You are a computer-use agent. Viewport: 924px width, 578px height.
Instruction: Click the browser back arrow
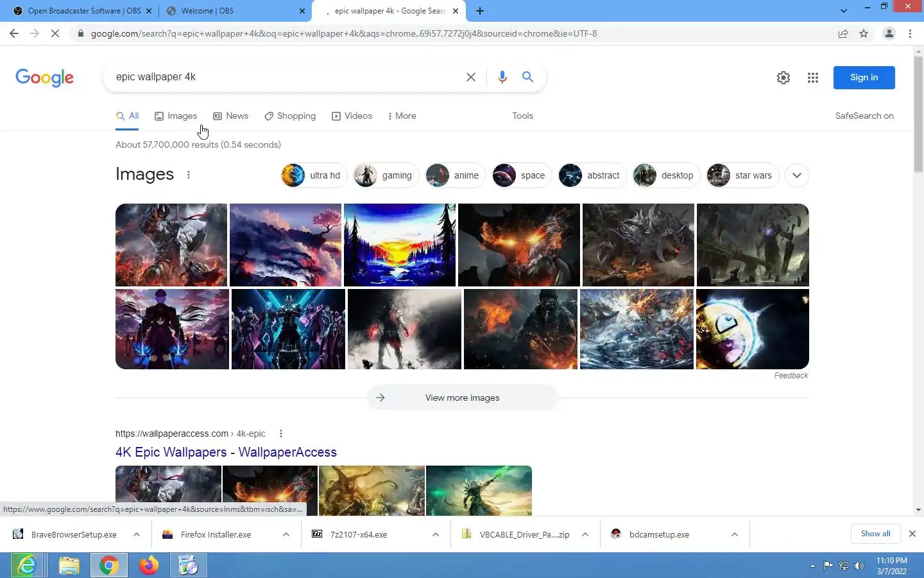pyautogui.click(x=14, y=33)
